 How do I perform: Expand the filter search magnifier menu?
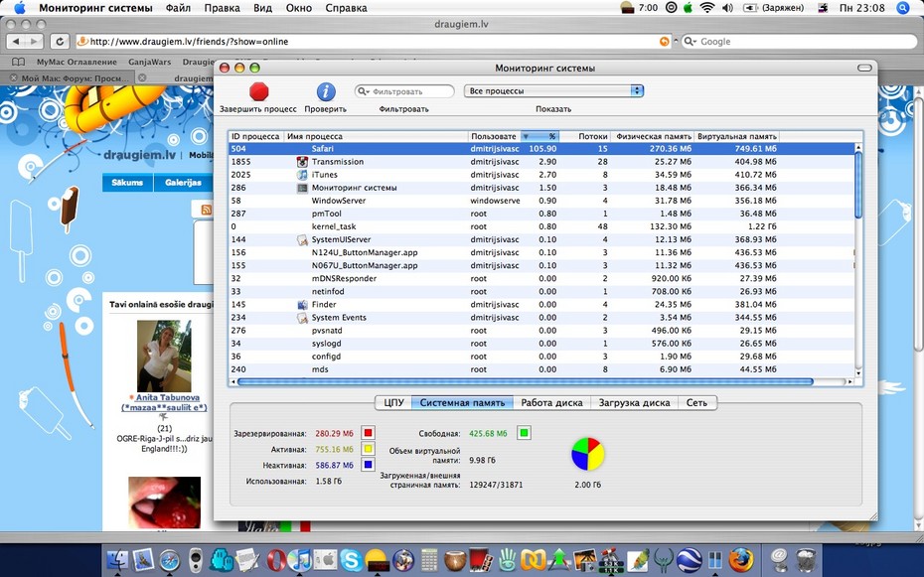363,91
